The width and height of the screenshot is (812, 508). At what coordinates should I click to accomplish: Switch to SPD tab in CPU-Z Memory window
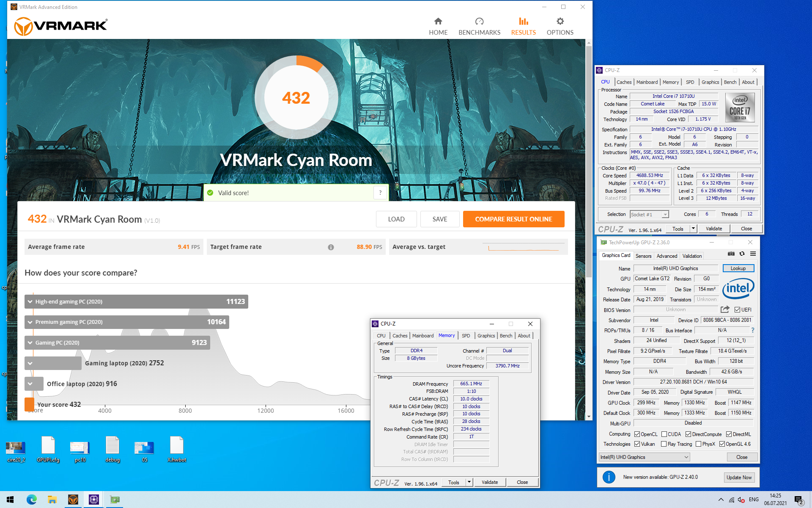tap(466, 336)
